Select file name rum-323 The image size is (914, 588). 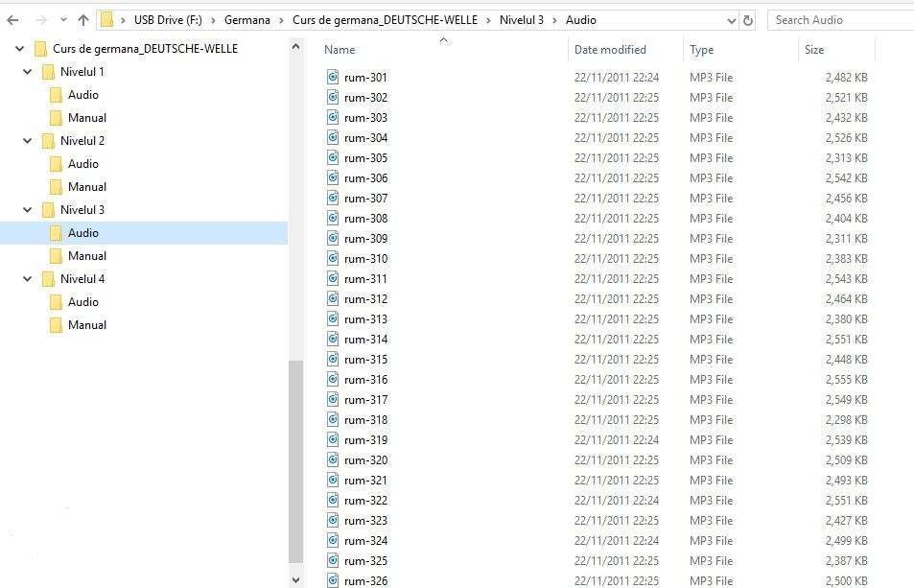(365, 521)
